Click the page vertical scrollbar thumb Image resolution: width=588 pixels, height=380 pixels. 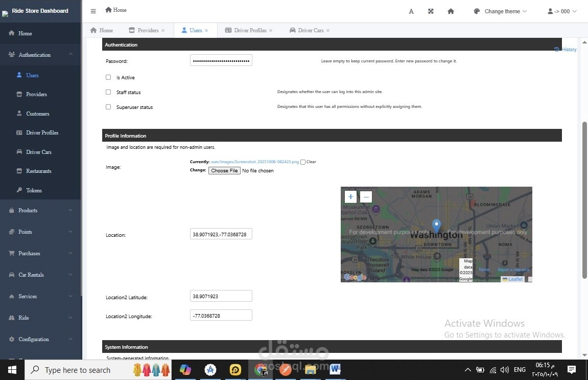point(584,200)
